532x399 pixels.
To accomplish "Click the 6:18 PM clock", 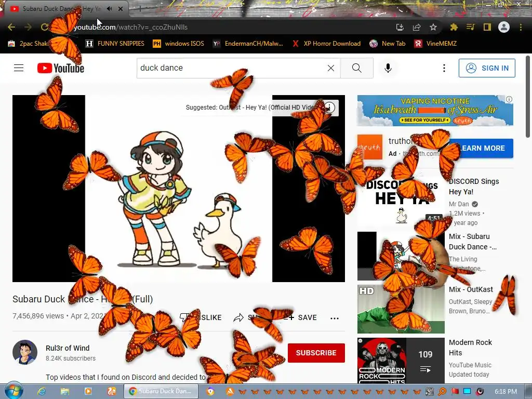I will 506,392.
